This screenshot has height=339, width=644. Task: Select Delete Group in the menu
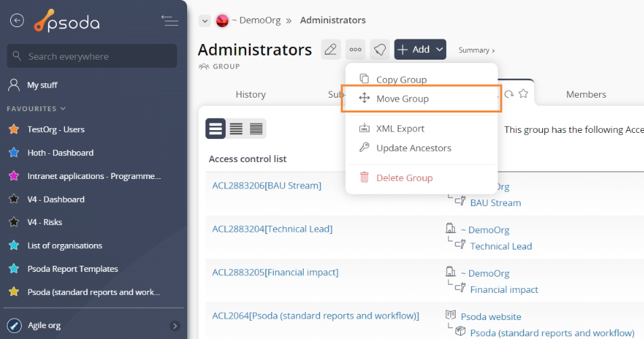[x=404, y=178]
